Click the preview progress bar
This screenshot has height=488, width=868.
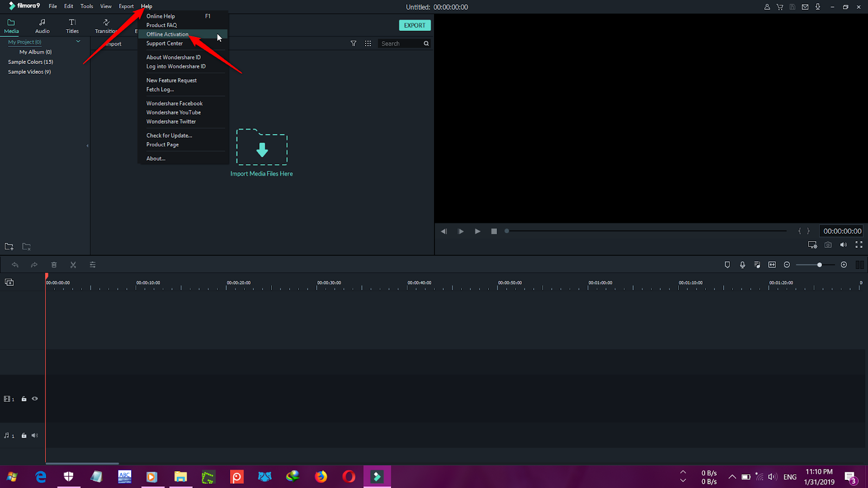(646, 231)
